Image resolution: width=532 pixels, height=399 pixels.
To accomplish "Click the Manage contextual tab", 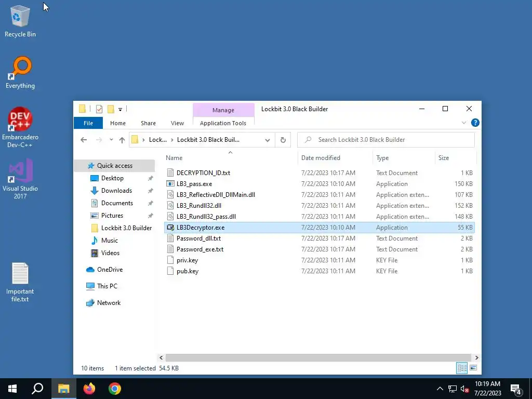I will point(223,110).
